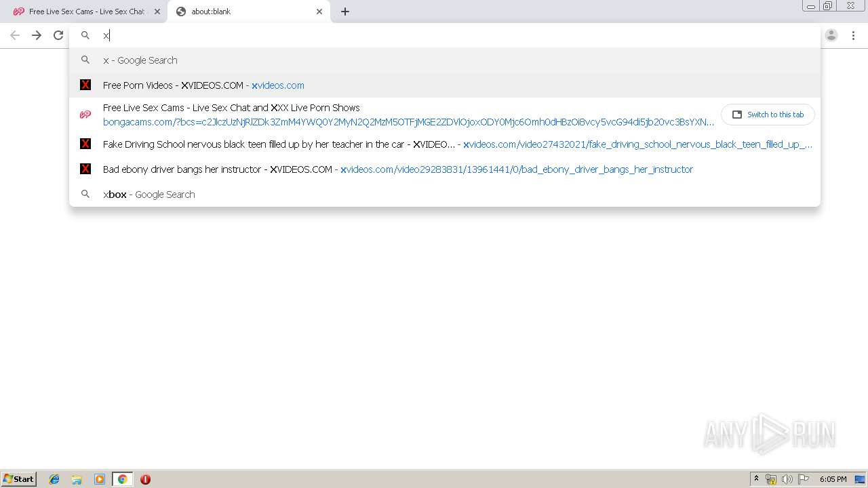Select the about:blank tab
Screen dimensions: 868x488
pyautogui.click(x=249, y=12)
